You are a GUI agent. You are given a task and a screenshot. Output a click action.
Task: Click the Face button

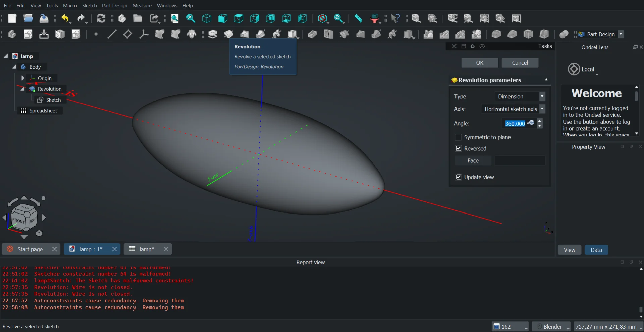click(x=473, y=161)
